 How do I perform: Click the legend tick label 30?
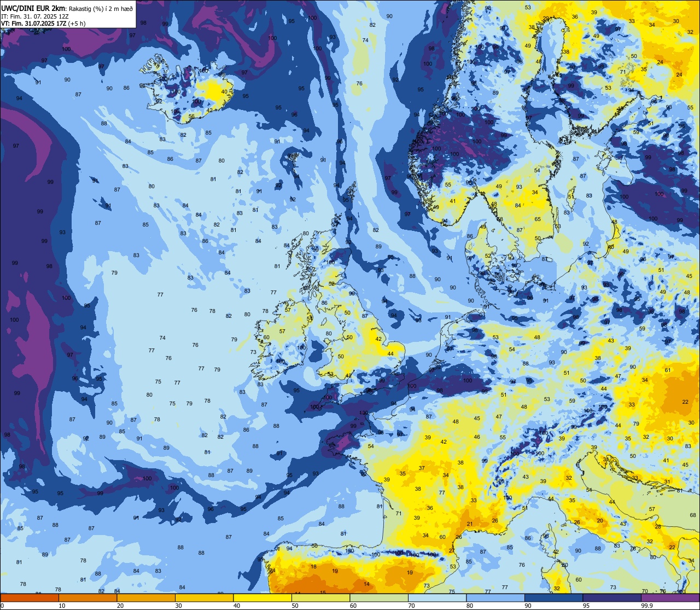point(179,606)
